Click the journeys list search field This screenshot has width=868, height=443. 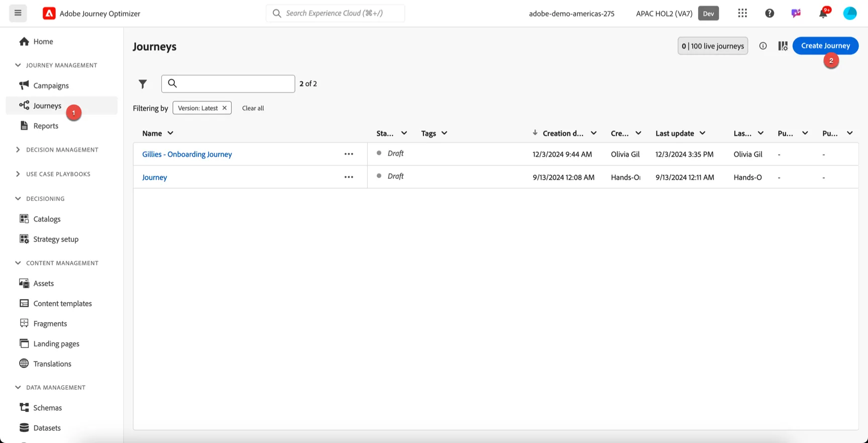click(x=228, y=83)
